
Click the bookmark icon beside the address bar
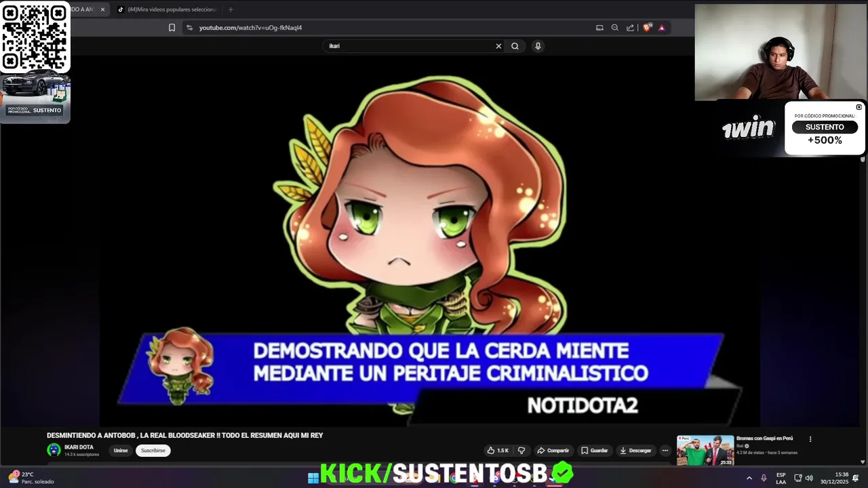pos(172,28)
